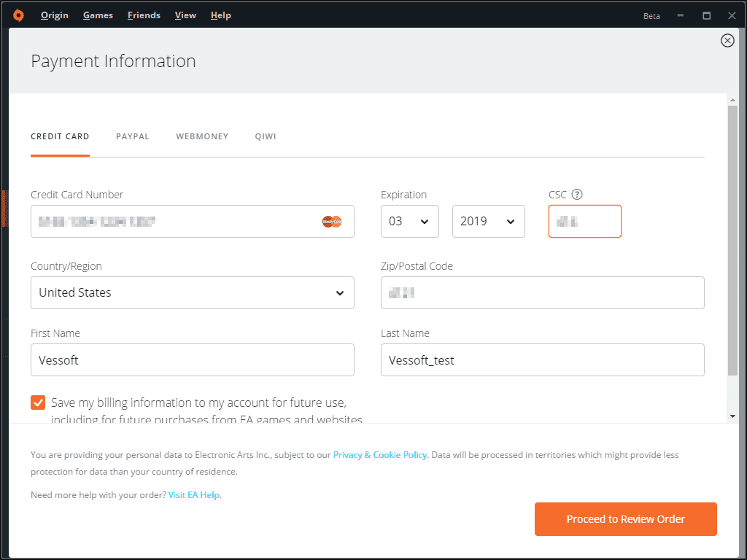Follow the Visit EA Help link
The image size is (747, 560).
[x=194, y=495]
